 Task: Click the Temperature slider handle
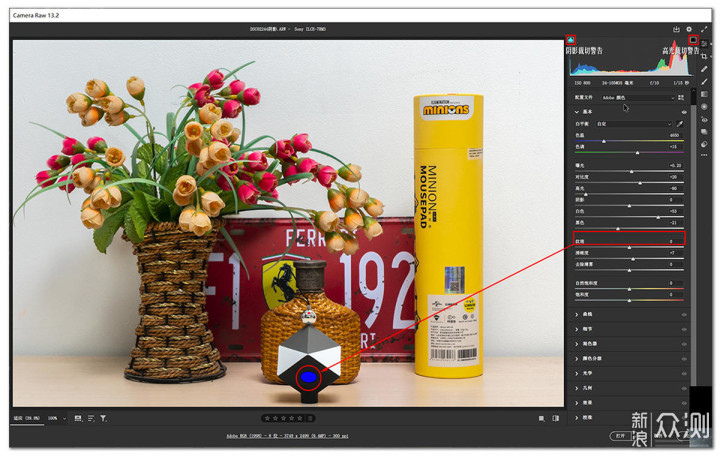point(604,141)
